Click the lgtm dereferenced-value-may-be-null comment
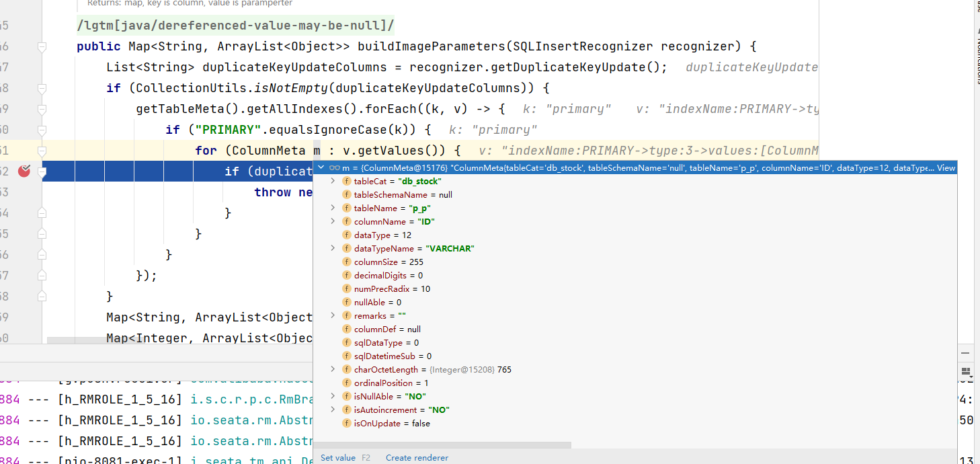Viewport: 980px width, 464px height. click(236, 26)
